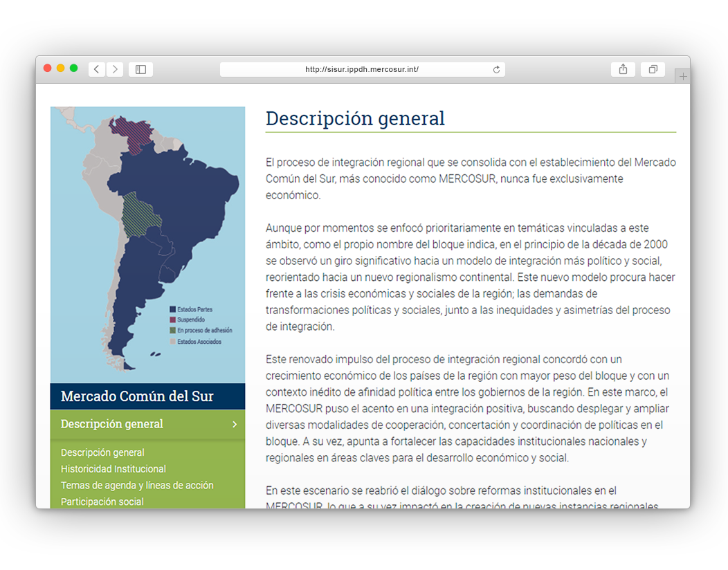Open the Share button in the toolbar
This screenshot has width=728, height=570.
pyautogui.click(x=623, y=69)
